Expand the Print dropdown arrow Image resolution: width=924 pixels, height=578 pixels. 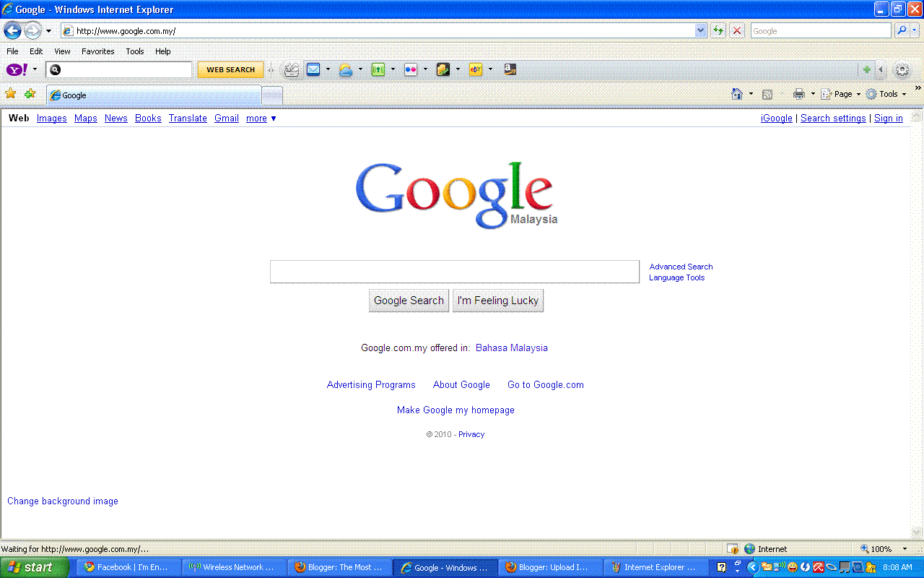813,94
